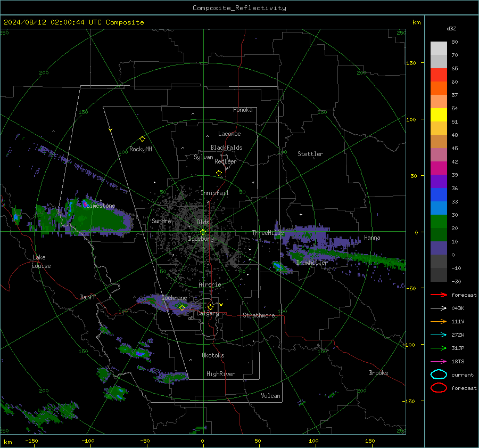Click the yellow diamond marker below Cochrane

(182, 307)
